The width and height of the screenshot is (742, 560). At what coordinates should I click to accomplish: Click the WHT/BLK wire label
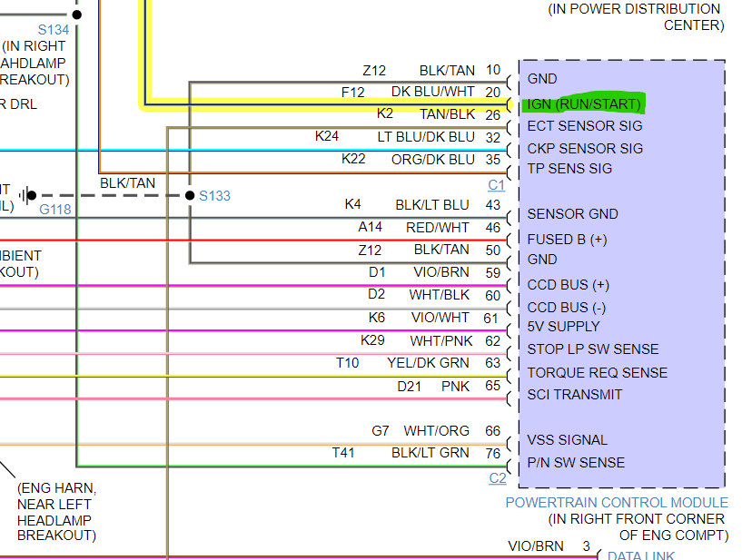(440, 295)
